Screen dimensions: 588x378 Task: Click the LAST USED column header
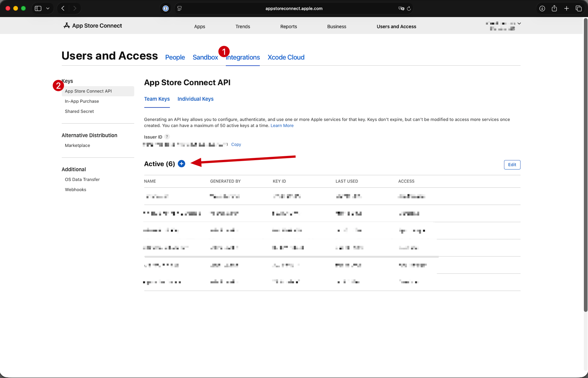(346, 181)
